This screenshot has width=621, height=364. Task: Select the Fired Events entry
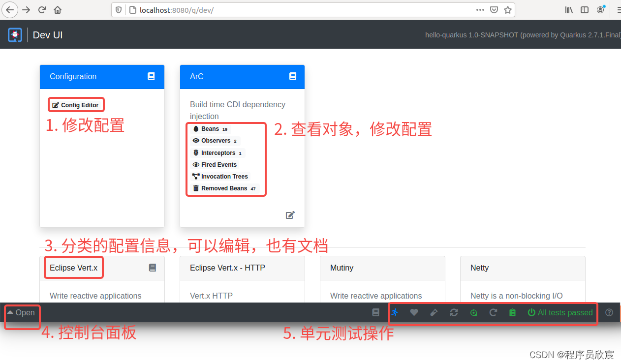[219, 164]
